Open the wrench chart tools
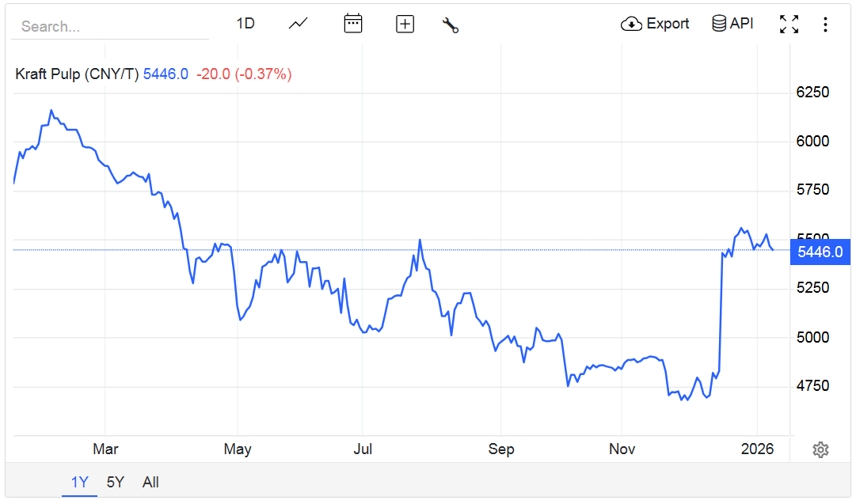The width and height of the screenshot is (856, 504). point(451,25)
